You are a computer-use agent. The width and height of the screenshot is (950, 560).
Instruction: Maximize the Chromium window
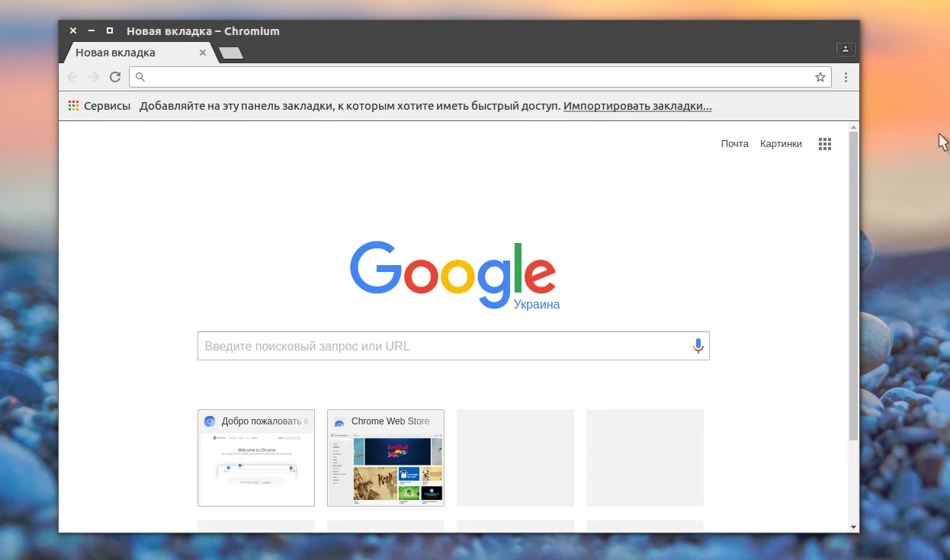pos(110,31)
